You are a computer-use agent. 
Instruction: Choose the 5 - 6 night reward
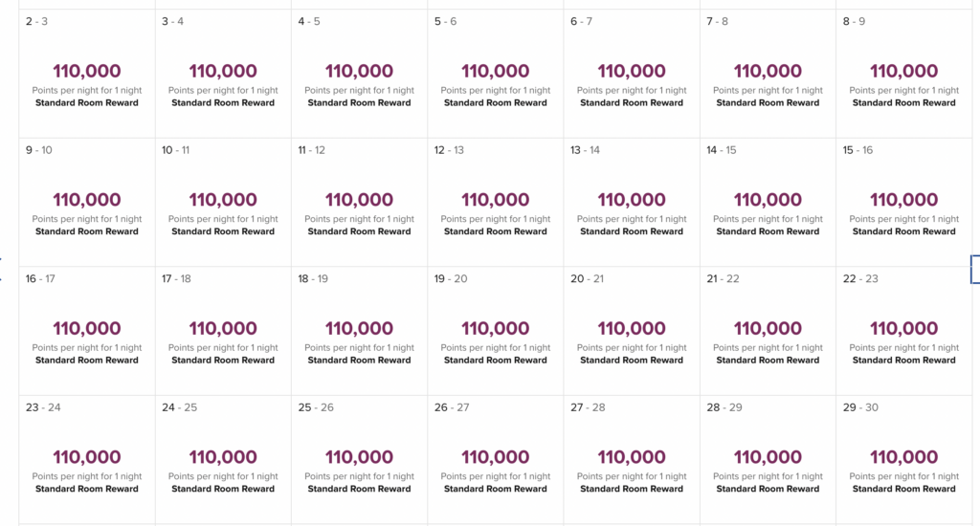tap(496, 74)
